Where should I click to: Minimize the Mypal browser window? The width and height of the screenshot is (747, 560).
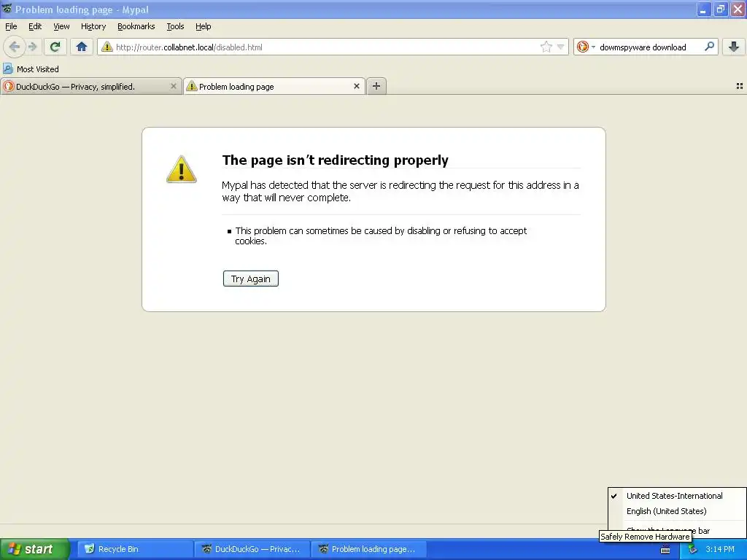pos(703,9)
